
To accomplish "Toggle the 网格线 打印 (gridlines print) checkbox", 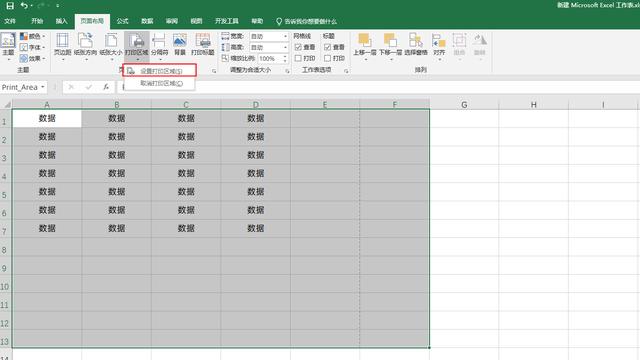I will click(x=298, y=58).
